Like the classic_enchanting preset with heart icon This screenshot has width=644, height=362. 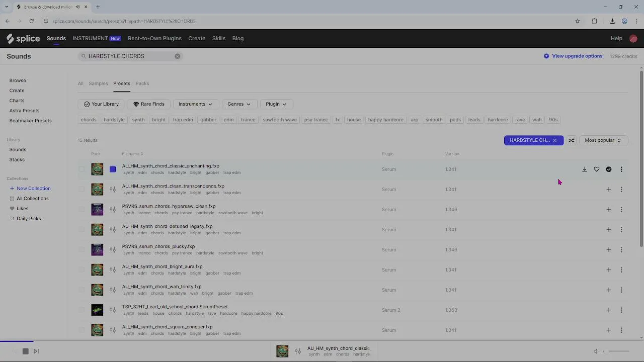[x=597, y=169]
